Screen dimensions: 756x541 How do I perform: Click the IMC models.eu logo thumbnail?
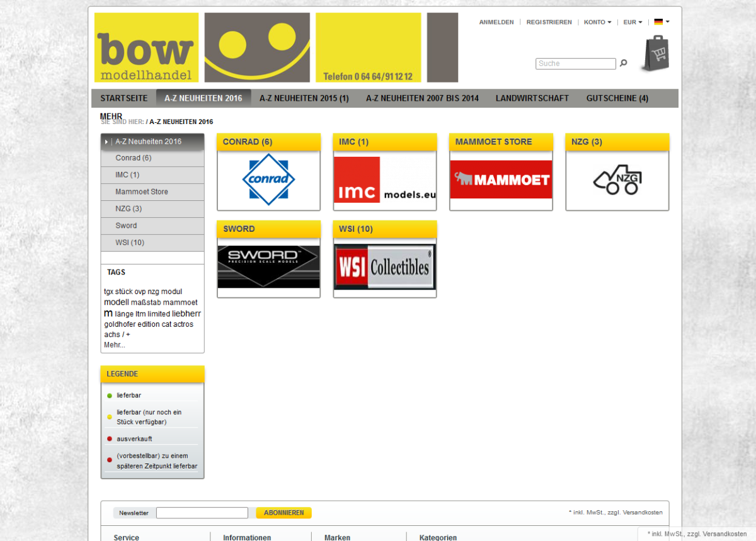(385, 179)
